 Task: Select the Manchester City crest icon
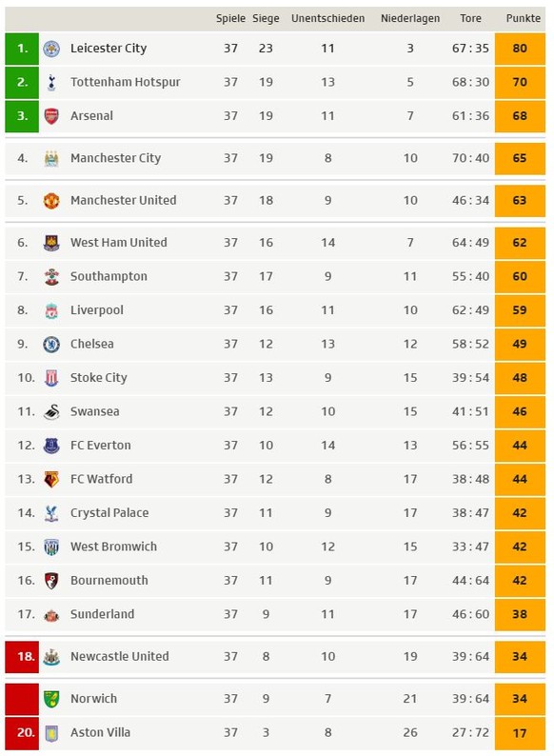coord(51,158)
